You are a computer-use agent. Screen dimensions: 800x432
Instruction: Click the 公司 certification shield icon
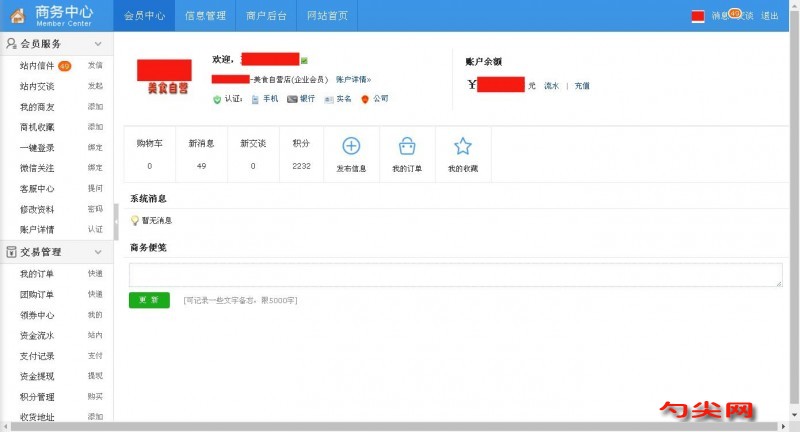click(365, 99)
